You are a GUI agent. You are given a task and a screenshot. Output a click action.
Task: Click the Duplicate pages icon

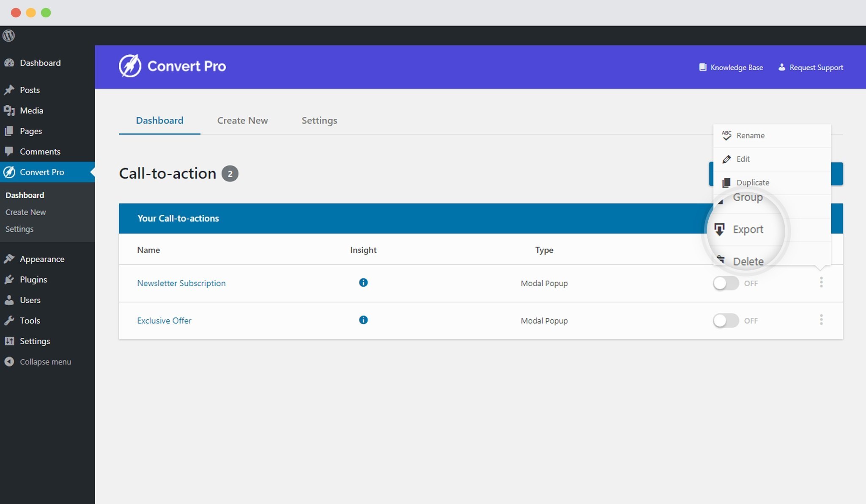coord(726,183)
